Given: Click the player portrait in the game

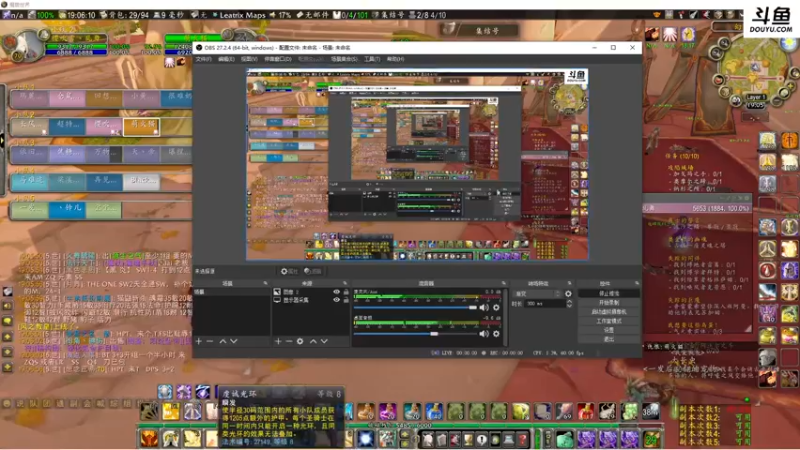Looking at the screenshot, I should click(x=27, y=45).
